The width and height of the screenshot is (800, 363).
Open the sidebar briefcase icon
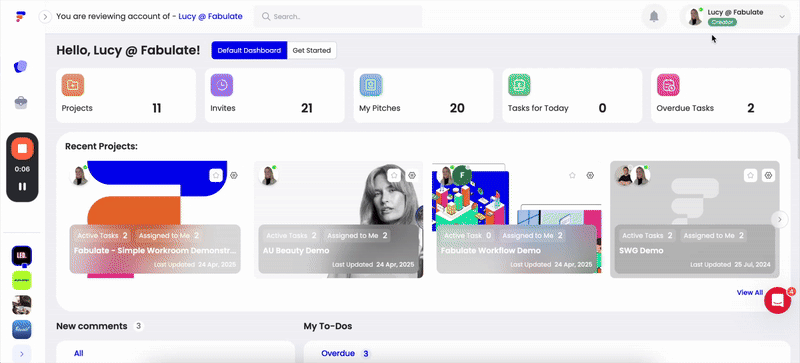pos(21,103)
